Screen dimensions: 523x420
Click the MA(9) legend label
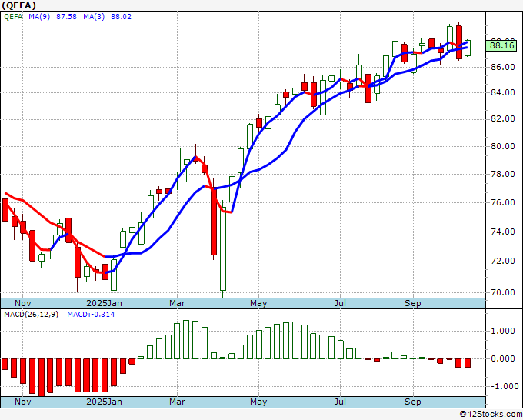[x=39, y=17]
